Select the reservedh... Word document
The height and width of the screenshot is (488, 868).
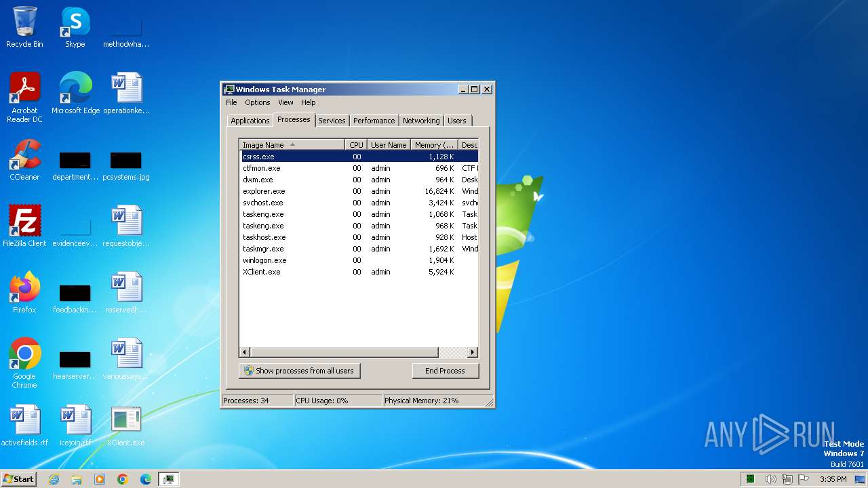click(x=126, y=293)
